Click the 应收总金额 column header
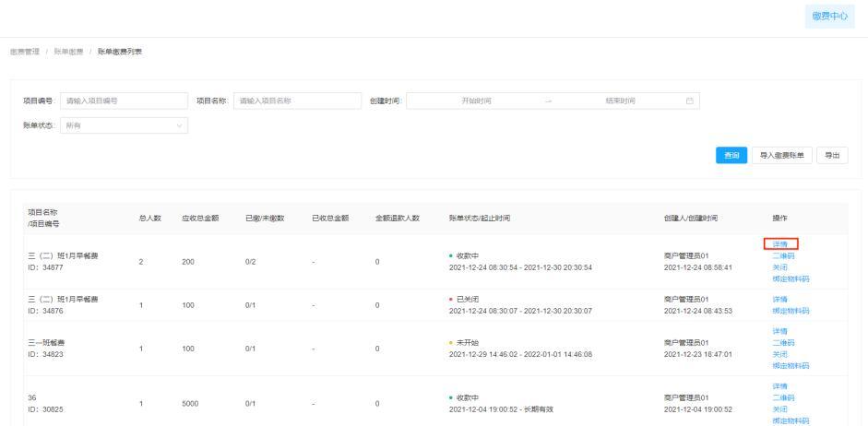The width and height of the screenshot is (868, 426). tap(200, 218)
